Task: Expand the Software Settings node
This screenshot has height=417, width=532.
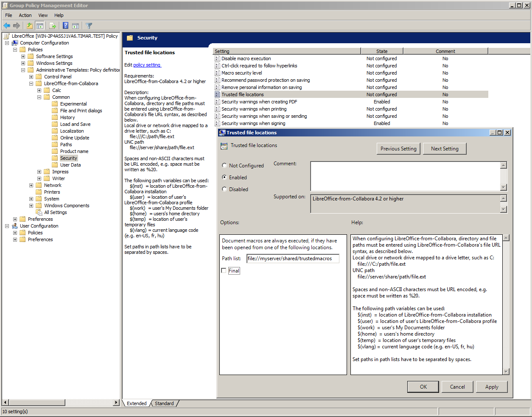Action: [x=23, y=56]
